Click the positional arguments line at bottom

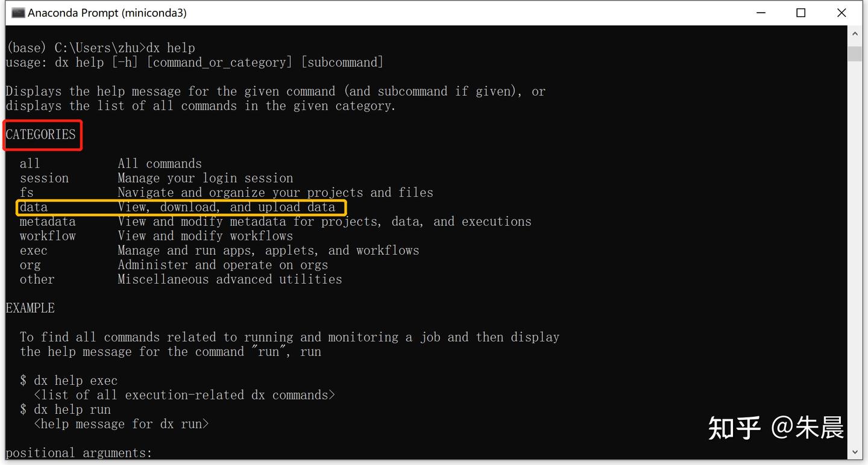pos(78,452)
